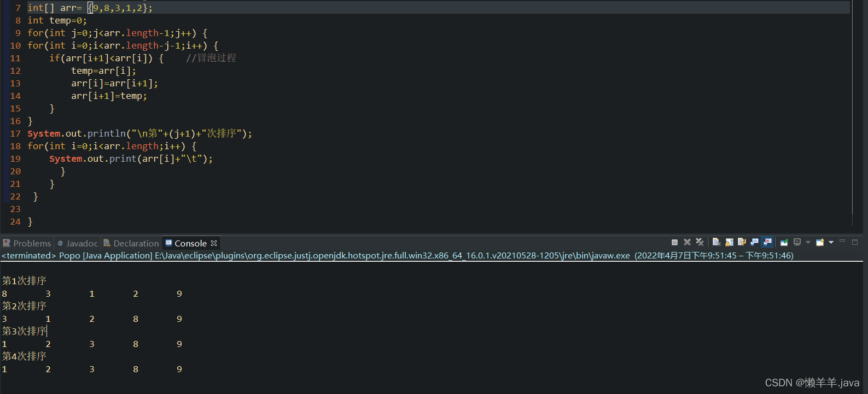Close the Console tab

pos(214,243)
